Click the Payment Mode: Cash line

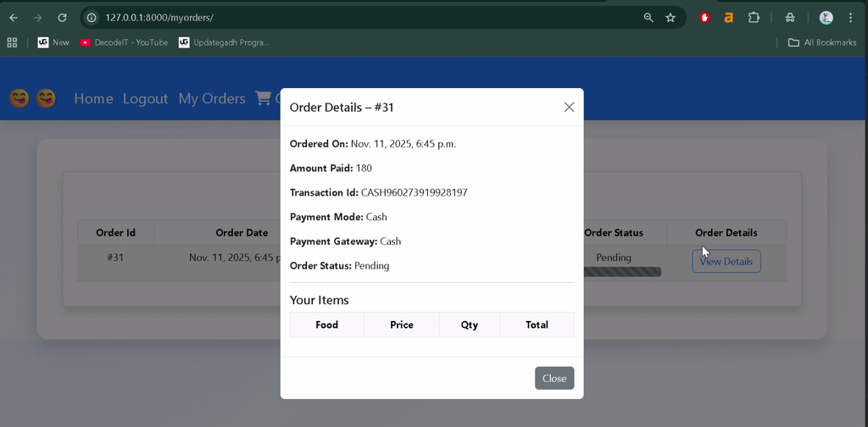(x=338, y=217)
